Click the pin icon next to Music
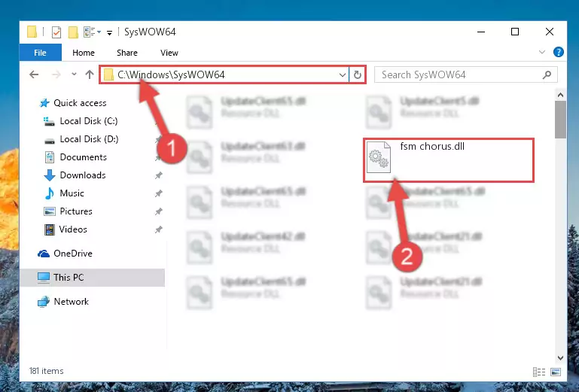Screen dimensions: 579x392 158,193
